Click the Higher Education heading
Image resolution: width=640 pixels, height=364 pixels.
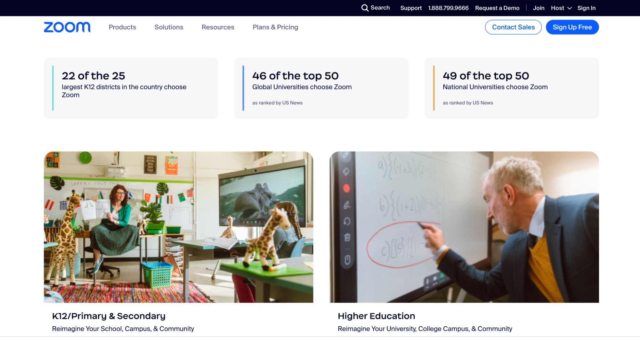pyautogui.click(x=376, y=316)
